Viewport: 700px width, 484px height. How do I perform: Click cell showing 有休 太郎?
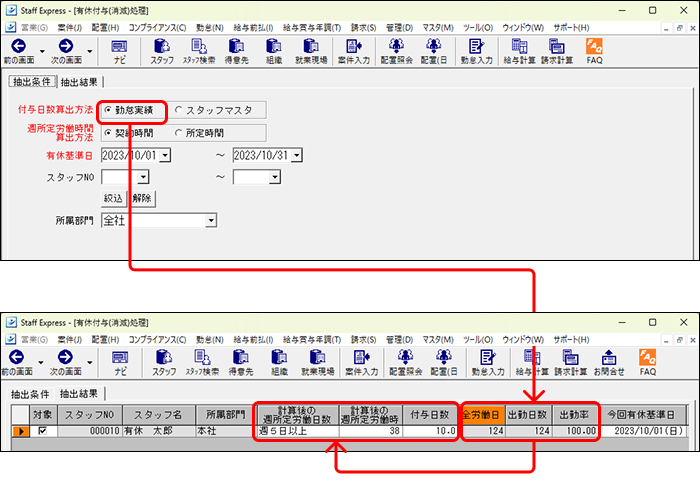(158, 431)
